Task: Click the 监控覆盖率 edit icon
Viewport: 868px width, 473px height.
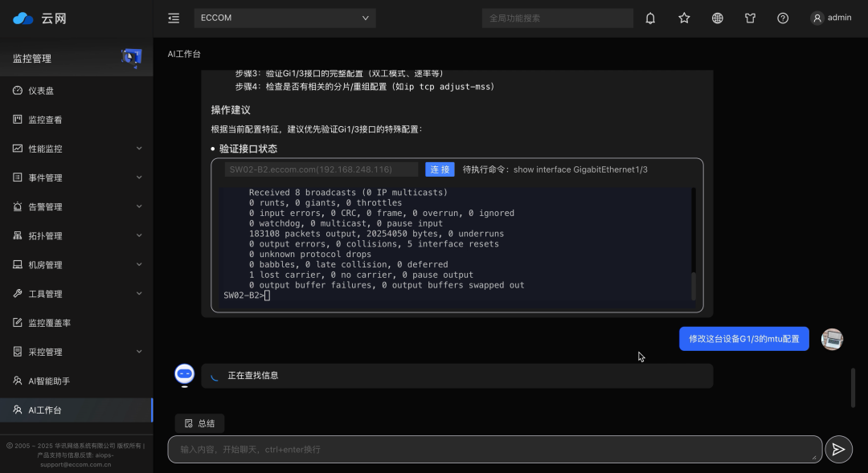Action: (18, 323)
